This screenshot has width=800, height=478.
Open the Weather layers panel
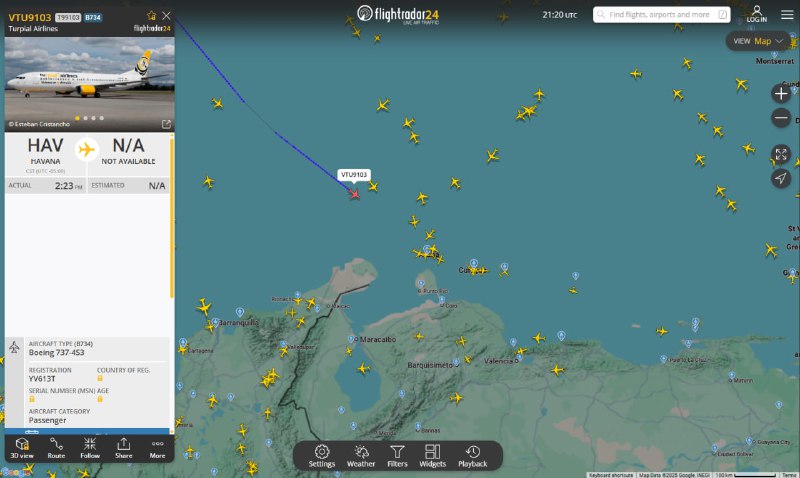coord(361,456)
